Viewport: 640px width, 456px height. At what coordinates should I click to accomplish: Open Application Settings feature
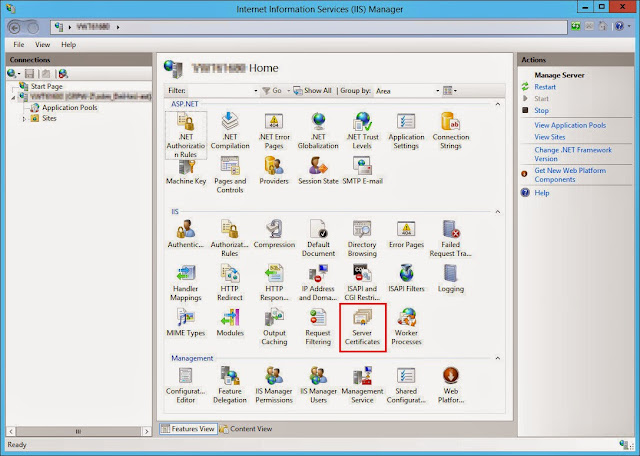click(406, 131)
